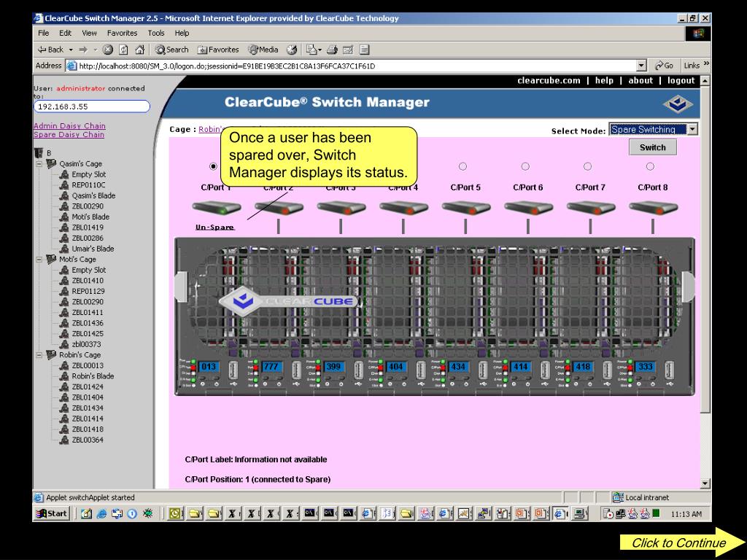The height and width of the screenshot is (560, 747).
Task: Select C/Port 3 thin client icon
Action: pyautogui.click(x=341, y=208)
